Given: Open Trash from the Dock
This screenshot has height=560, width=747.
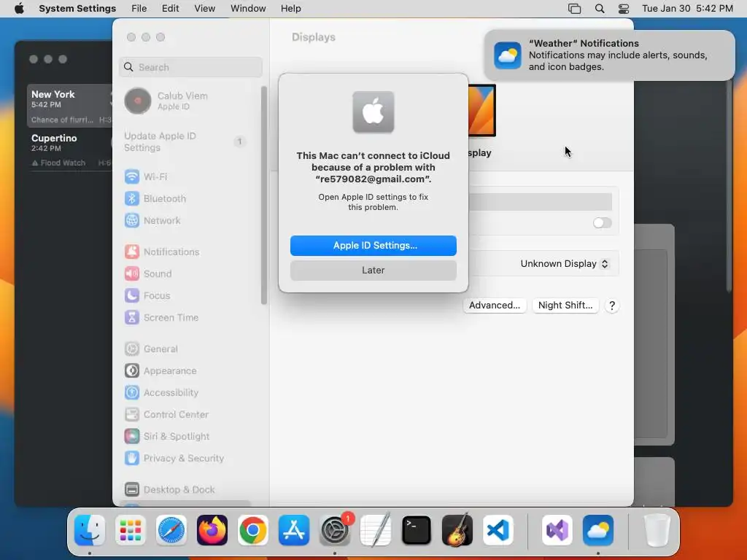Looking at the screenshot, I should click(x=657, y=530).
